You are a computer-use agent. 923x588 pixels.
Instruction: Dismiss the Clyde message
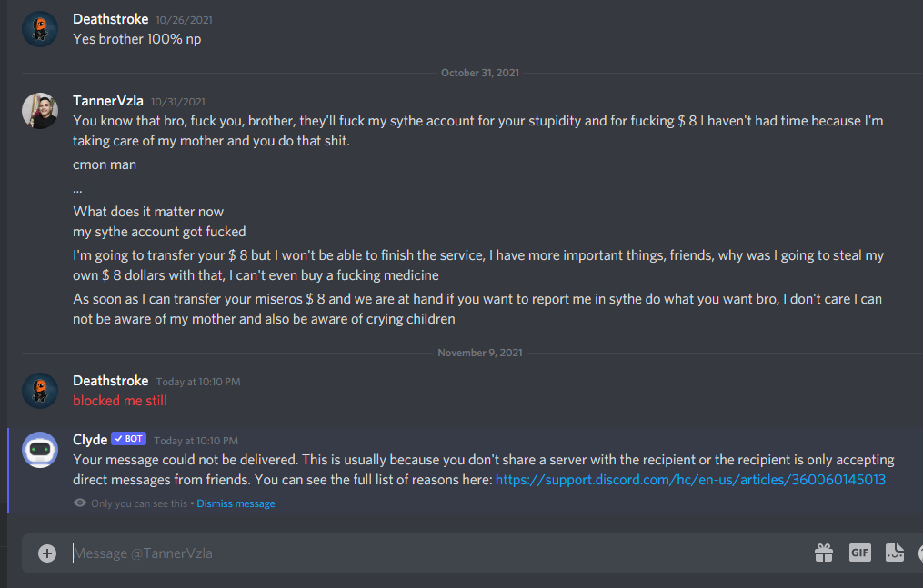236,503
